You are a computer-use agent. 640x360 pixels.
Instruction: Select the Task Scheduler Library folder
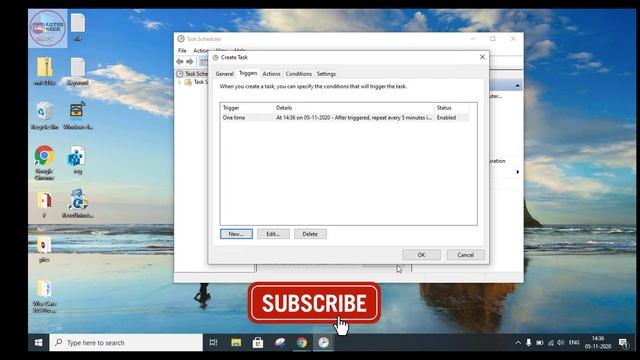[x=196, y=82]
